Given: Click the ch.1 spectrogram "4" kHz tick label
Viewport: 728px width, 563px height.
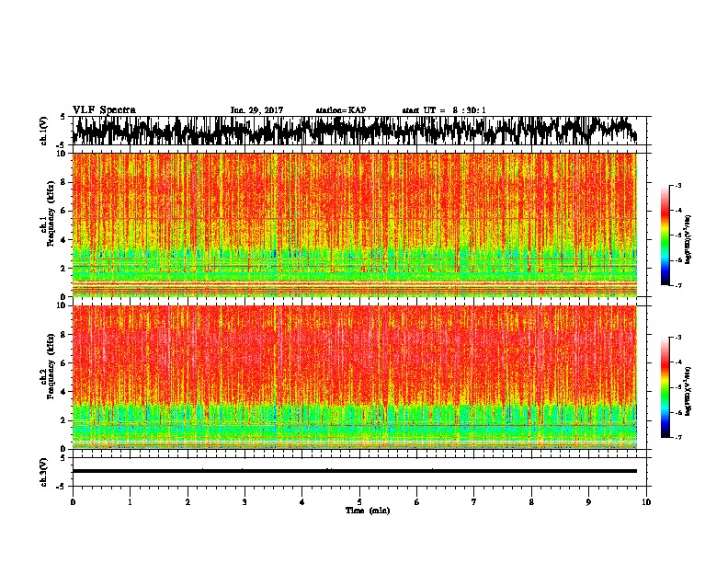Looking at the screenshot, I should [64, 240].
